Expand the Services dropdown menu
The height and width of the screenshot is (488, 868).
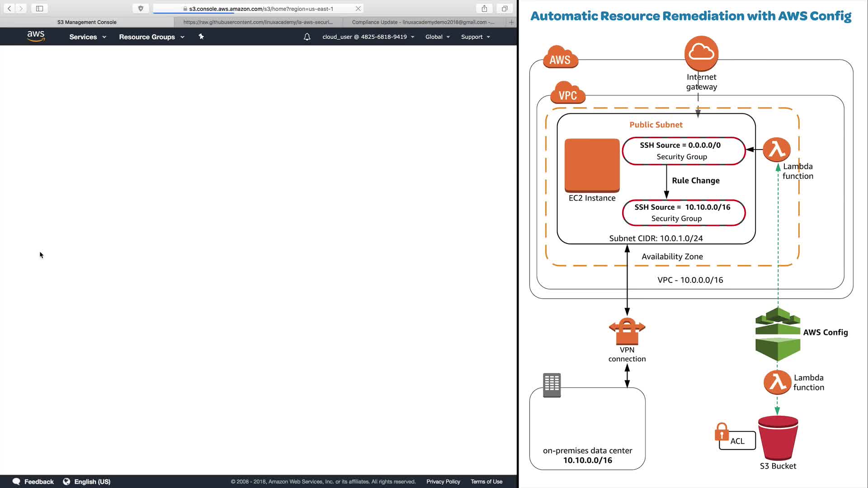pos(88,37)
